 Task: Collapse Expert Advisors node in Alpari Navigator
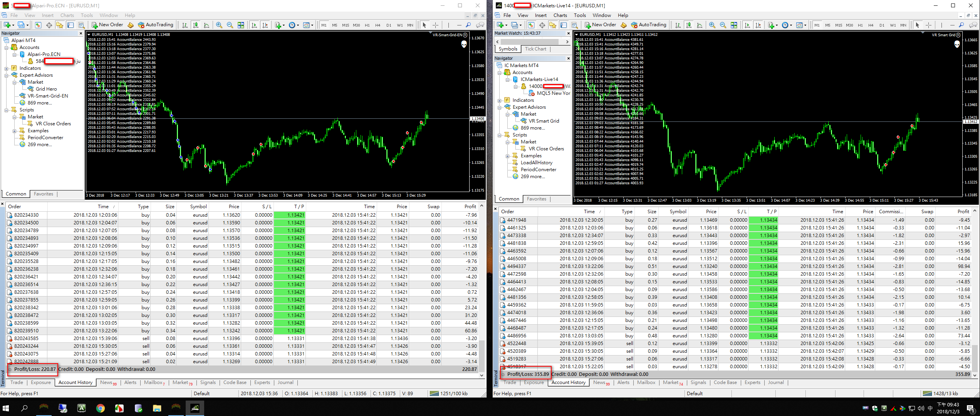click(7, 75)
